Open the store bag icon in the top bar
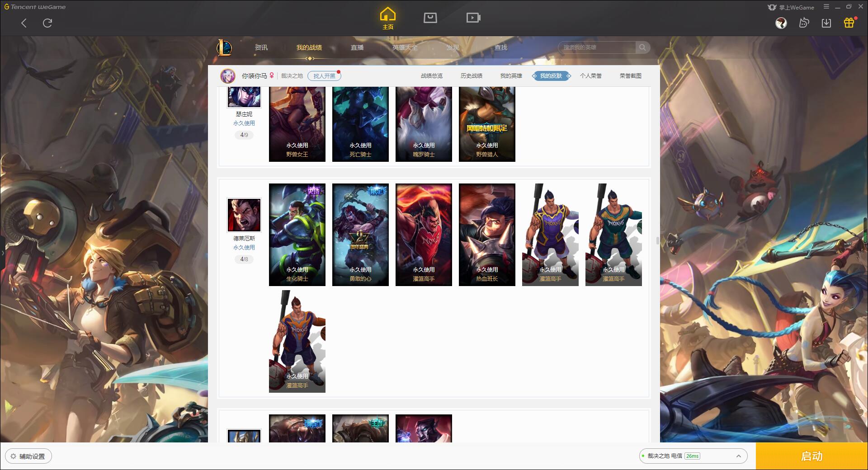 pos(430,18)
